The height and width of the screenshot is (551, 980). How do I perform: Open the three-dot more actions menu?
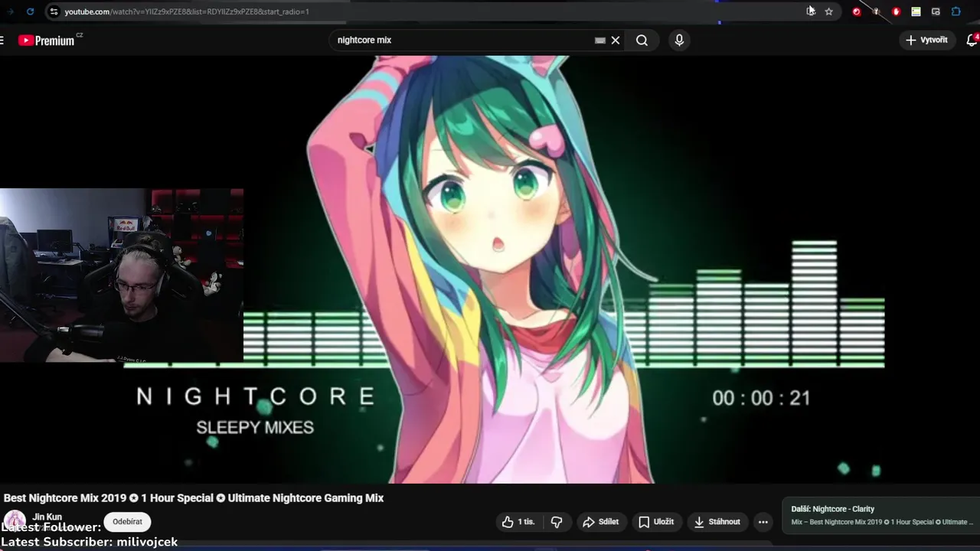(763, 522)
